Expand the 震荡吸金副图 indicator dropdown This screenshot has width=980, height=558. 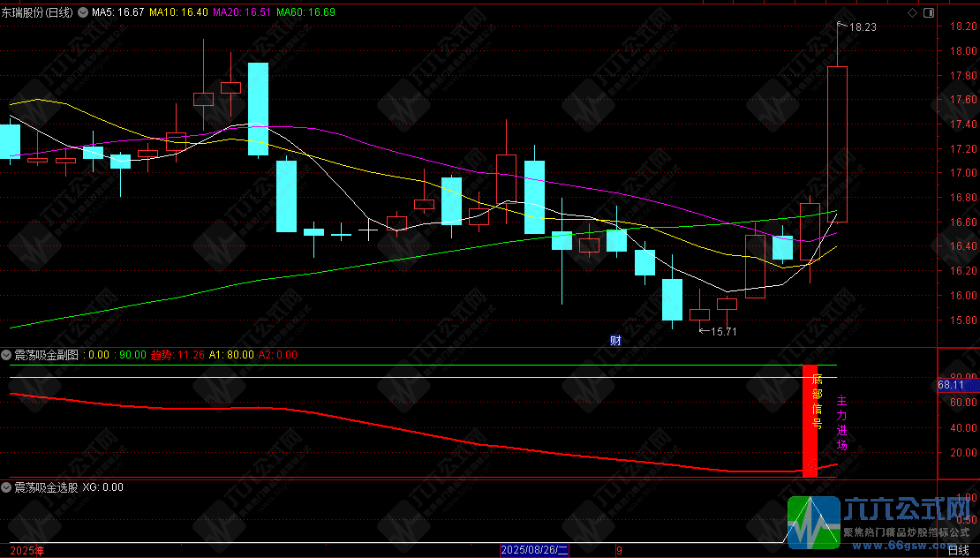tap(6, 355)
